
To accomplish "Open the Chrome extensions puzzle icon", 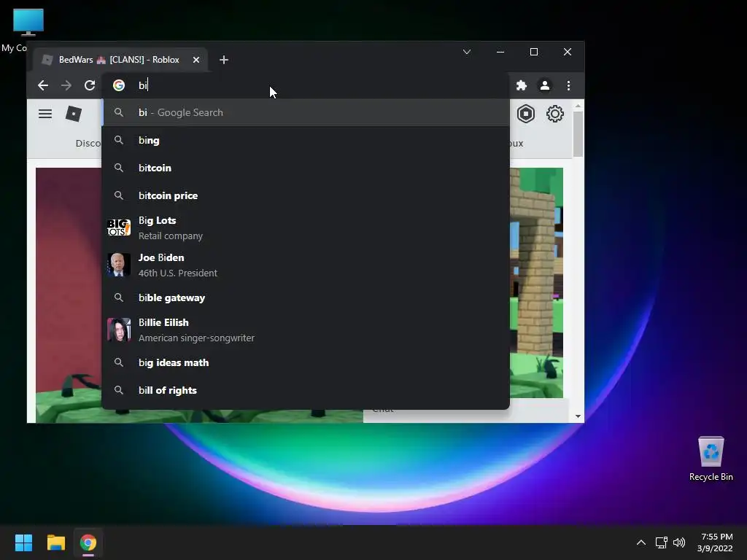I will tap(521, 85).
